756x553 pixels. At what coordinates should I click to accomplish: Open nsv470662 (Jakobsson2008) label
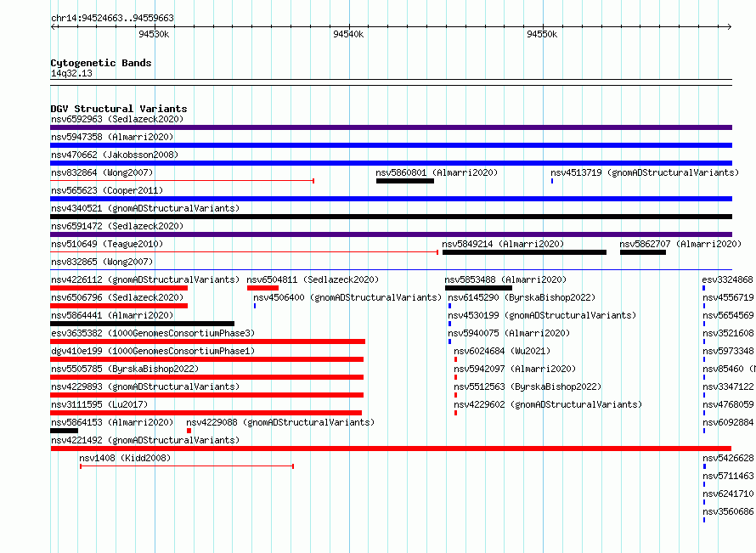pos(115,155)
